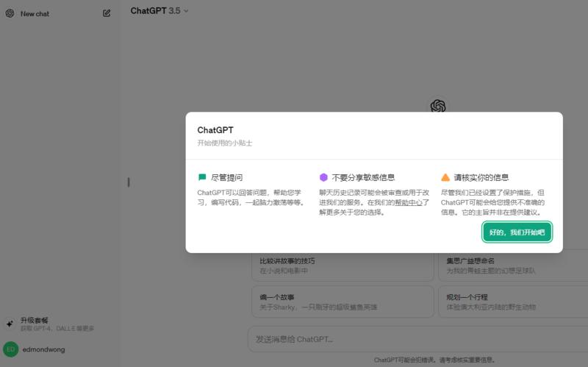This screenshot has height=367, width=588.
Task: Choose the 比较讲故事的技巧 suggestion card
Action: 343,266
